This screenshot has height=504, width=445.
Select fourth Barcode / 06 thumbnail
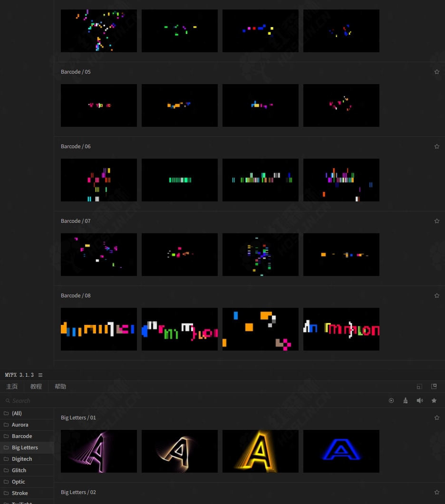[341, 180]
